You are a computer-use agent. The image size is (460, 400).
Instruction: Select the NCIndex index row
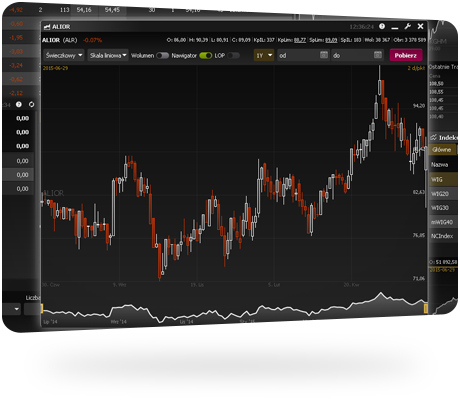pos(443,236)
